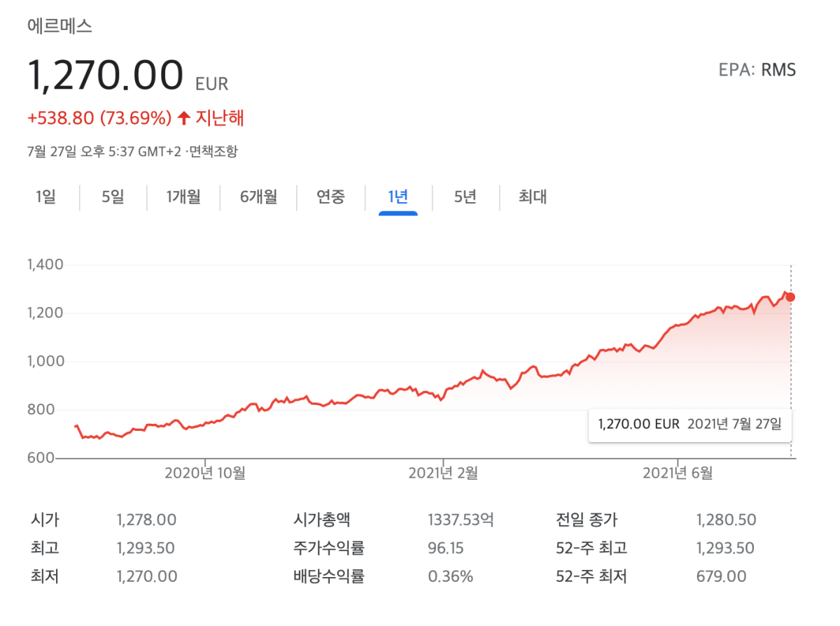
Task: Click the 2021년 6월 axis label
Action: [x=678, y=473]
